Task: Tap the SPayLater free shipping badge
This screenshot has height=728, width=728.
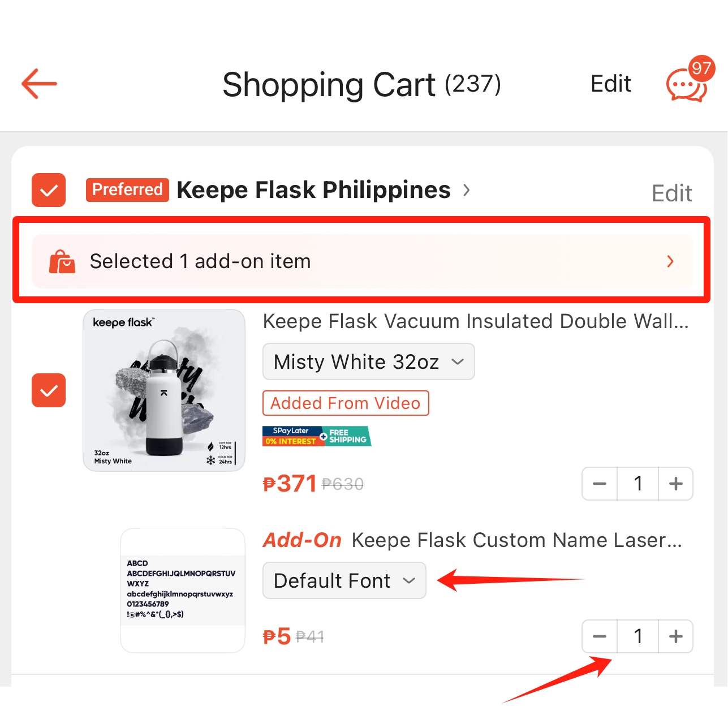Action: point(317,436)
